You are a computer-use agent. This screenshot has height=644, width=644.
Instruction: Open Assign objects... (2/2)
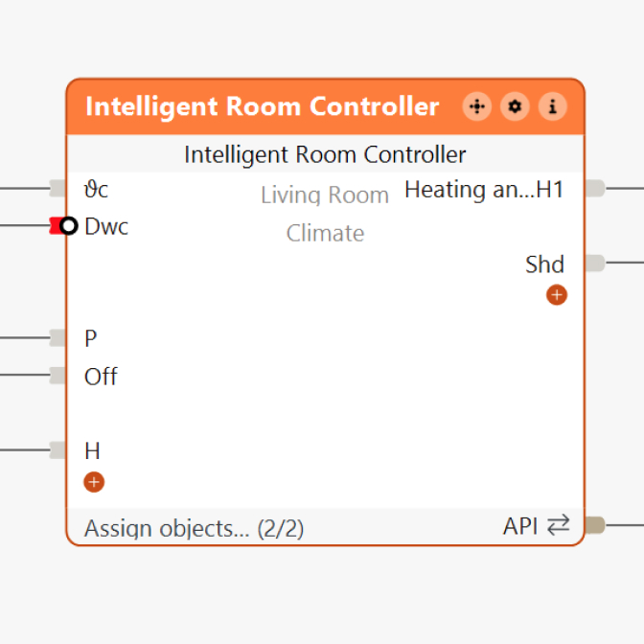tap(194, 528)
